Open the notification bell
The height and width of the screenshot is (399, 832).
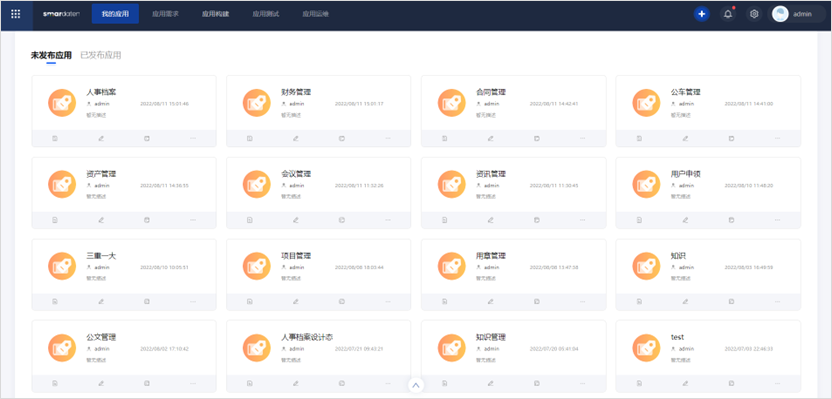(728, 14)
